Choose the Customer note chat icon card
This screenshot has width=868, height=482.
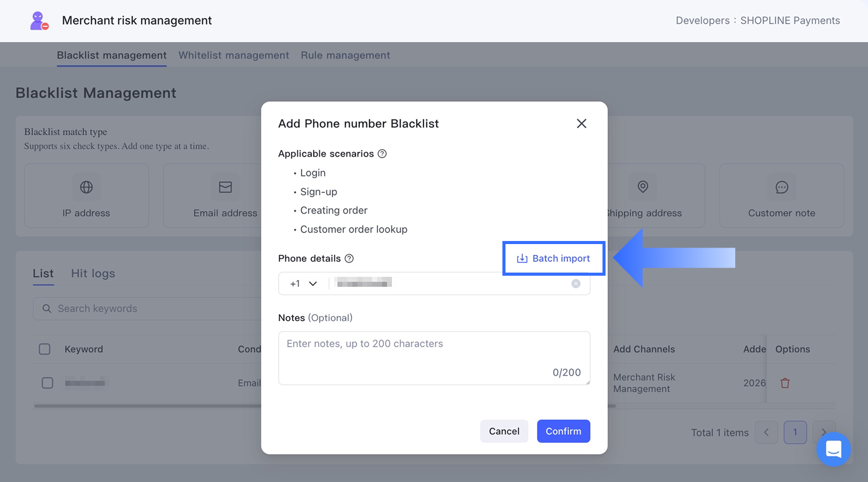pos(781,196)
